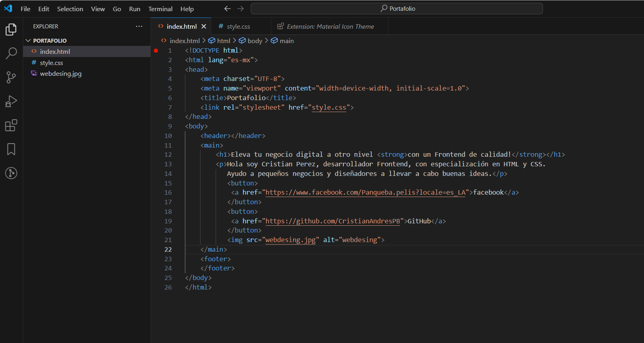Image resolution: width=644 pixels, height=343 pixels.
Task: Open the Go menu
Action: 117,9
